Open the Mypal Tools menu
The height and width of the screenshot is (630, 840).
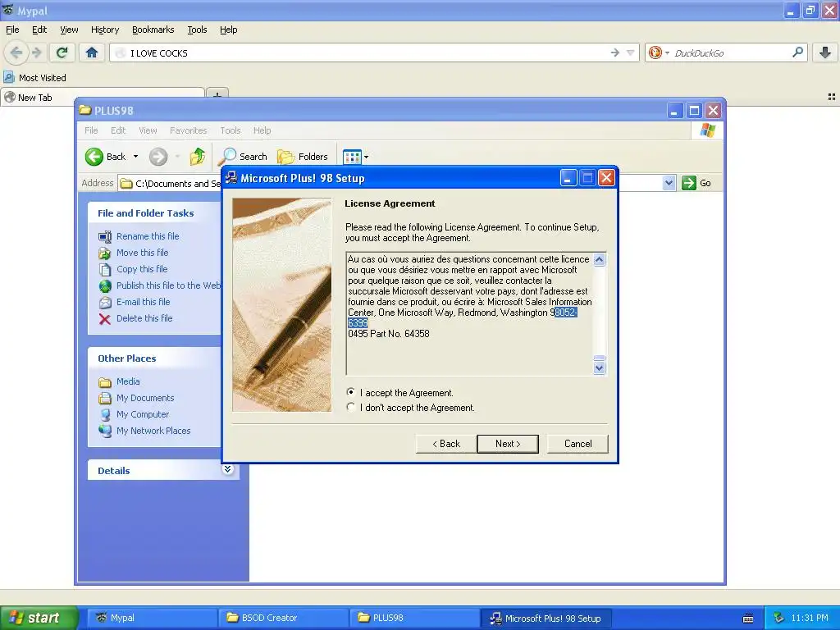(x=197, y=30)
